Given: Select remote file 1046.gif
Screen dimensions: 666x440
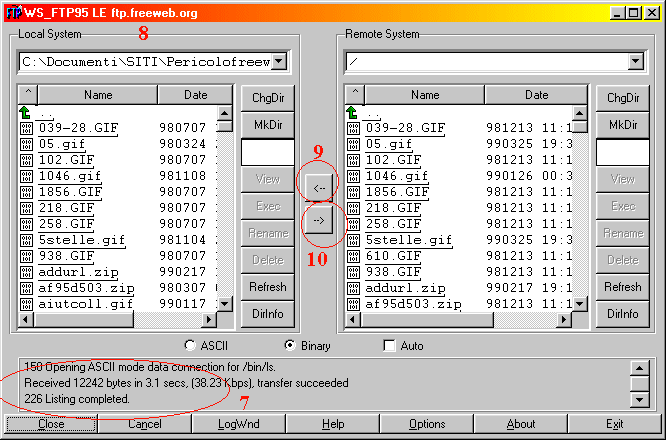Looking at the screenshot, I should point(397,176).
